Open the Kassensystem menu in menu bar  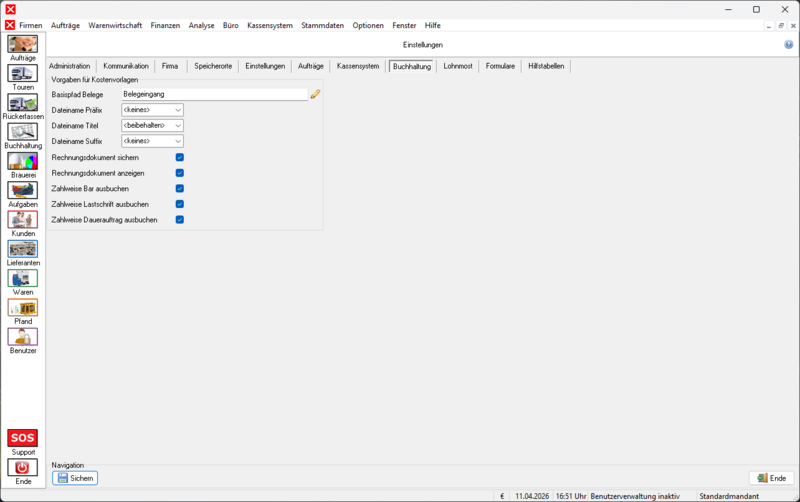(270, 25)
